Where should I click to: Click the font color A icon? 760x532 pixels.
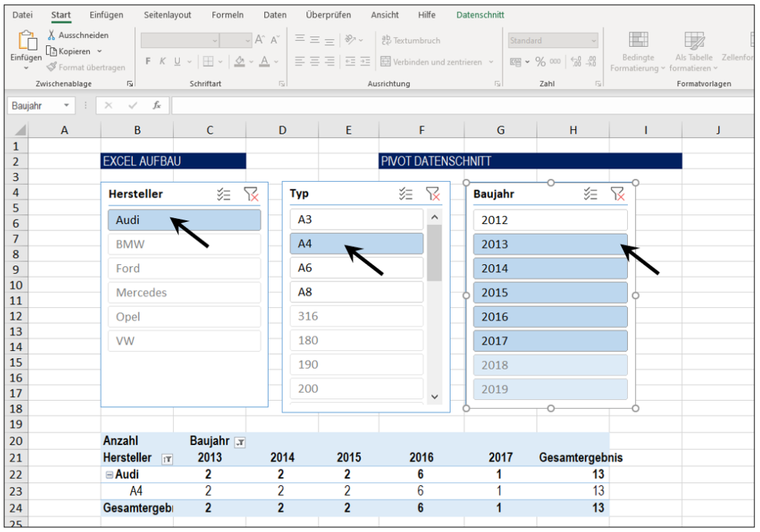point(264,61)
